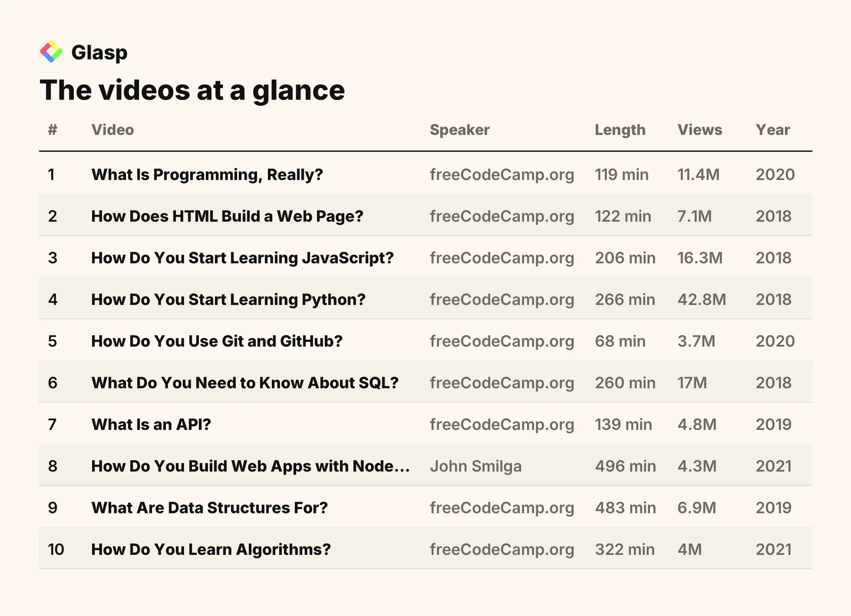
Task: Select 'What Is an API?' title
Action: (x=152, y=425)
